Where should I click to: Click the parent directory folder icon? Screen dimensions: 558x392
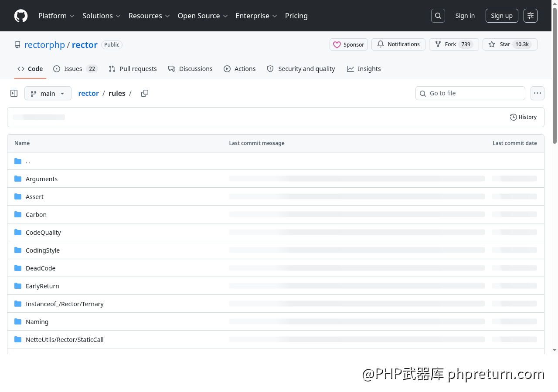pyautogui.click(x=18, y=161)
